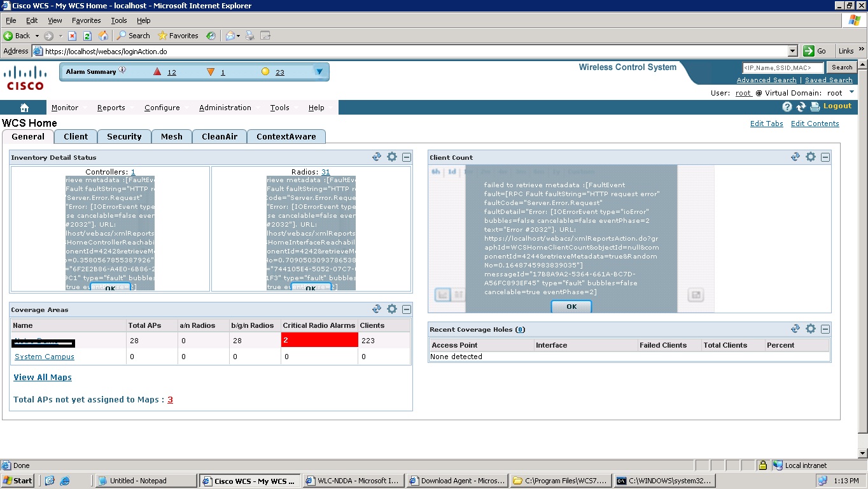Click the IE Print toolbar icon
Viewport: 868px width, 489px height.
tap(250, 36)
